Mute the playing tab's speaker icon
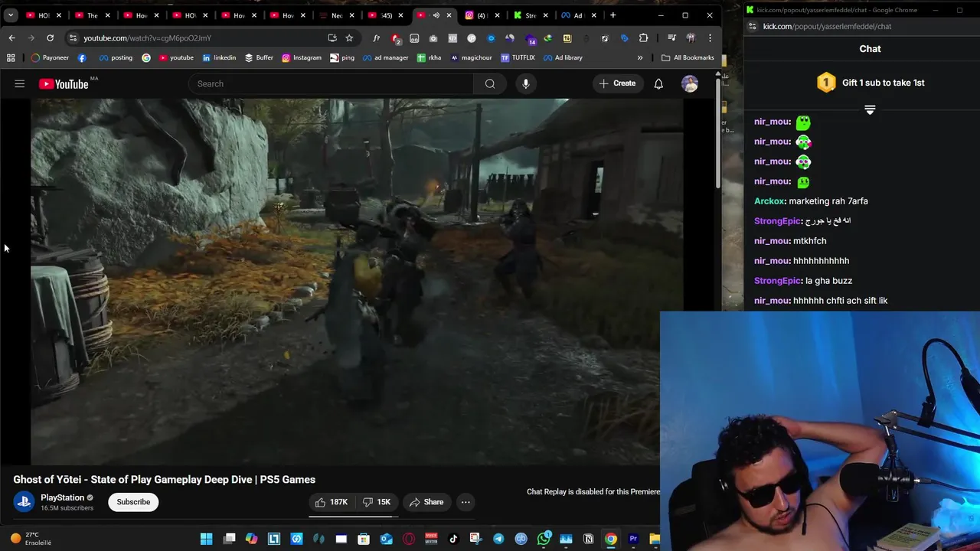The width and height of the screenshot is (980, 551). coord(436,15)
